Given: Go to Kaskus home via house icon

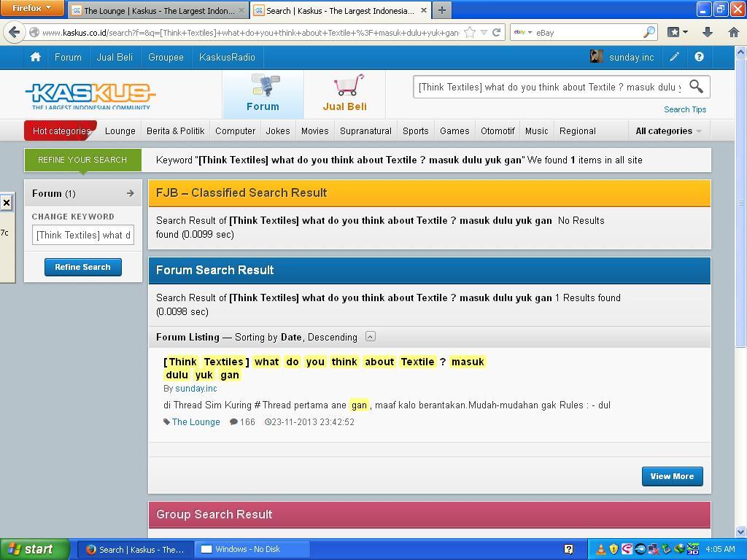Looking at the screenshot, I should pos(35,57).
